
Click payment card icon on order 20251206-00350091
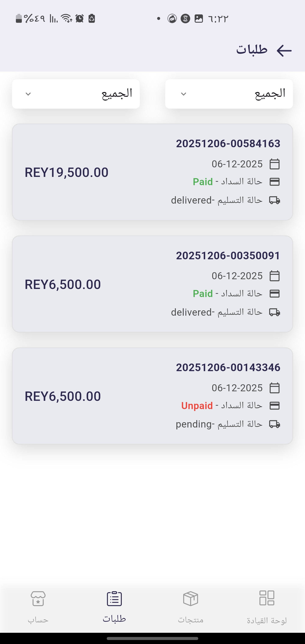(x=274, y=293)
